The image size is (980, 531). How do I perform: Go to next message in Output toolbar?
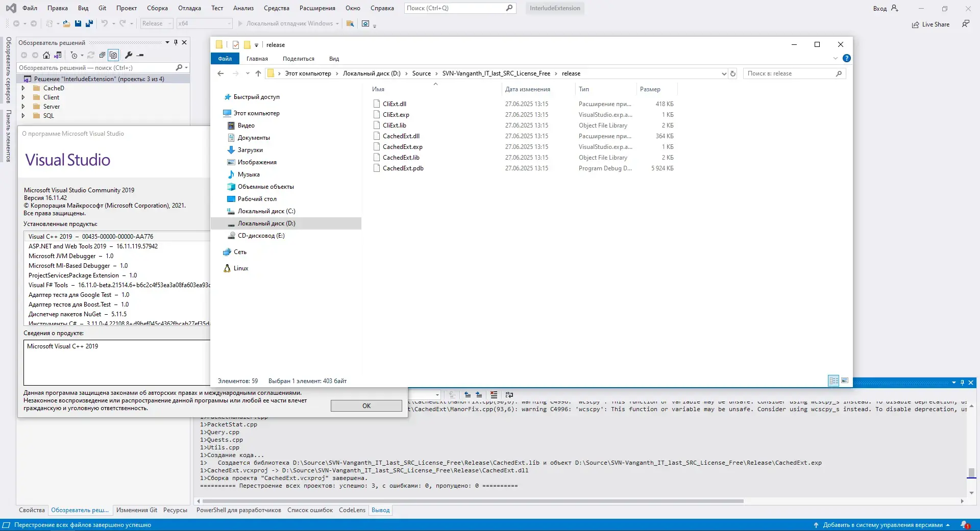click(x=479, y=395)
